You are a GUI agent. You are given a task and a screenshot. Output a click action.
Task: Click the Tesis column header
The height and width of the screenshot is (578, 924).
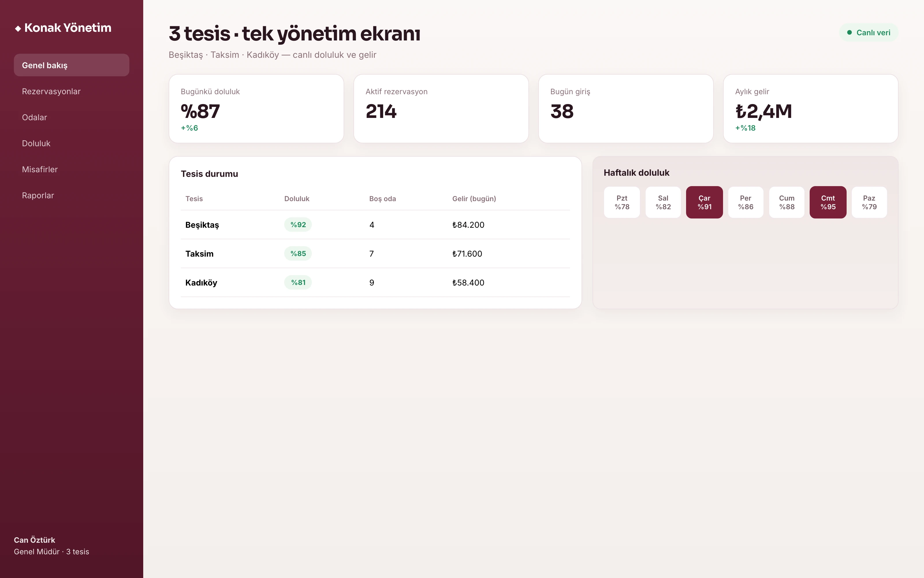[x=194, y=199]
